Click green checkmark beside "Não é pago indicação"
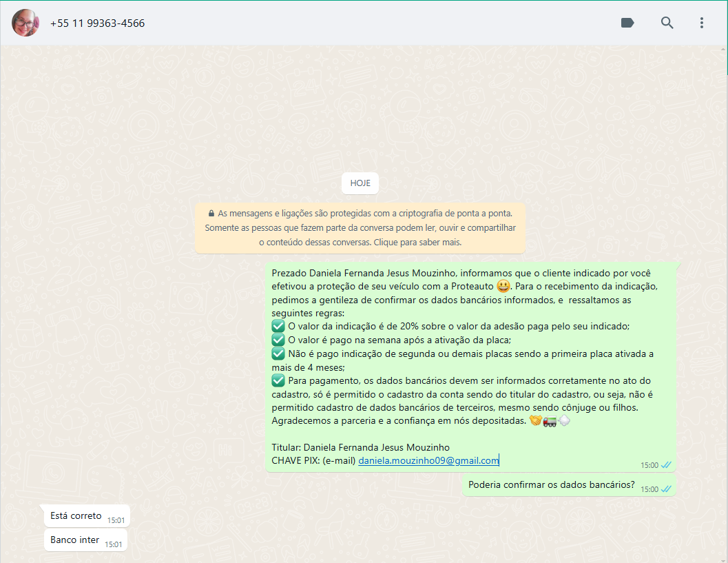Viewport: 728px width, 563px height. tap(278, 354)
